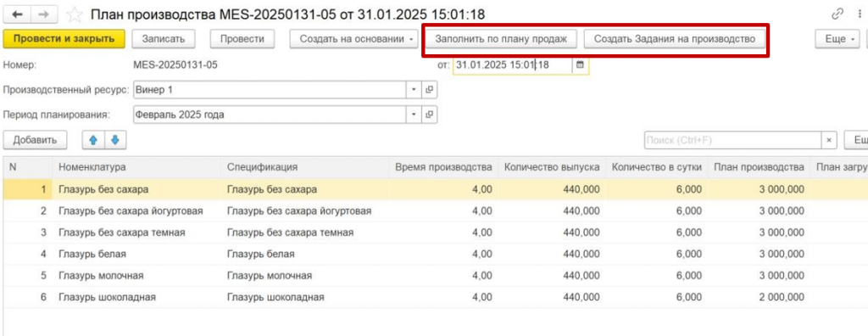
Task: Click Заполнить по плану продаж
Action: 501,39
